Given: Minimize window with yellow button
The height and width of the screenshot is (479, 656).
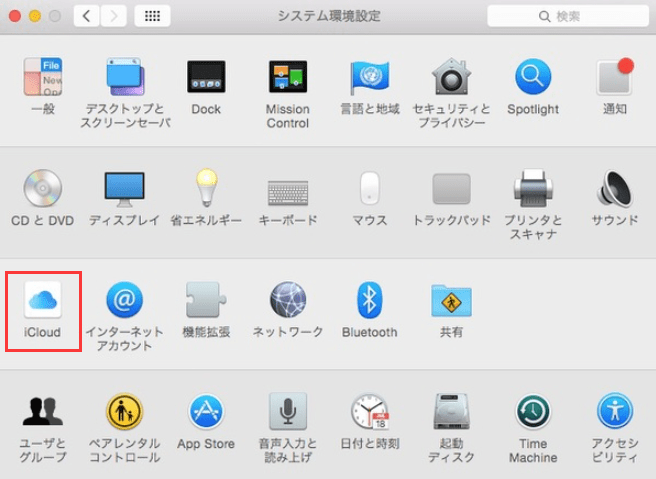Looking at the screenshot, I should point(35,16).
